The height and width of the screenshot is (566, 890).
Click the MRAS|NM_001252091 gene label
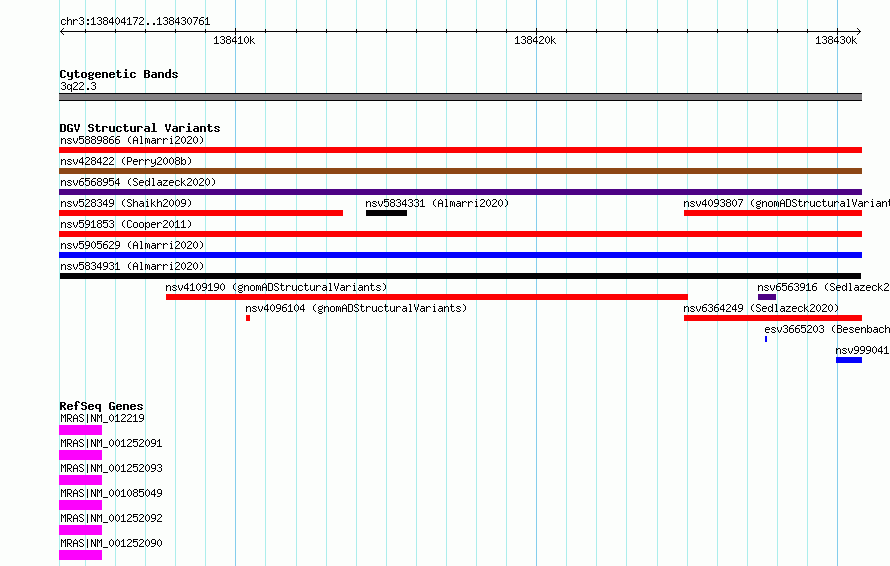(111, 443)
